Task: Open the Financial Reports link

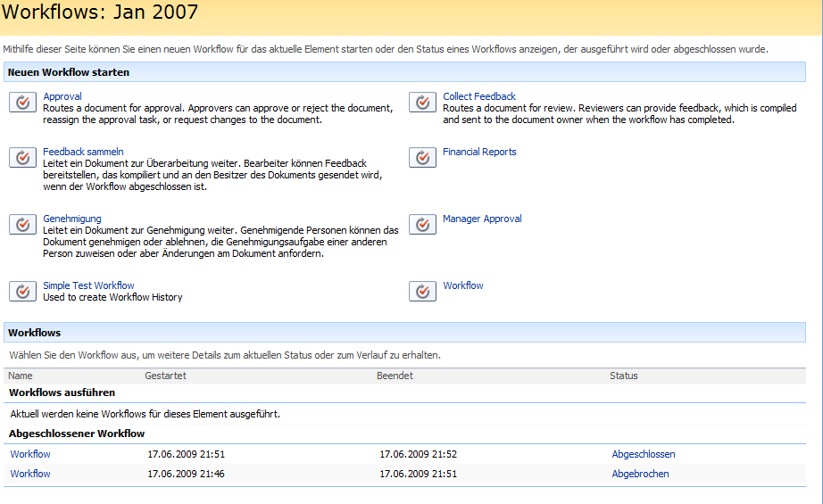Action: [x=479, y=152]
